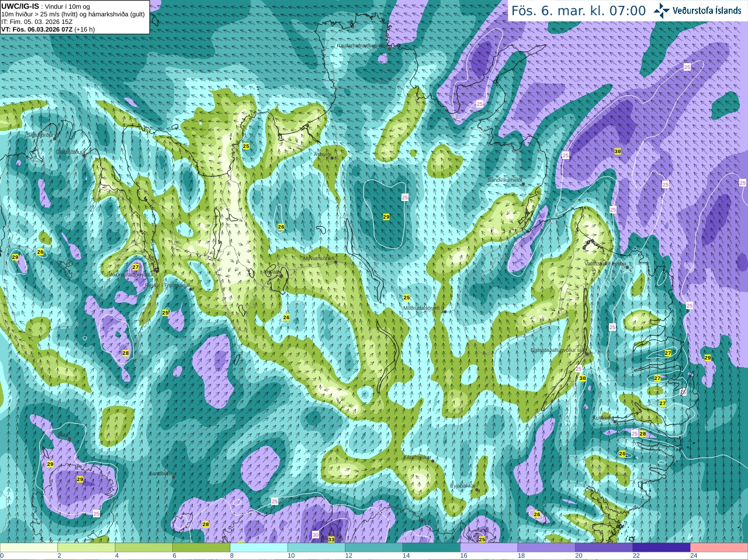Click the 18–20 m/s legend swatch
Viewport: 748px width, 560px height.
(x=546, y=548)
